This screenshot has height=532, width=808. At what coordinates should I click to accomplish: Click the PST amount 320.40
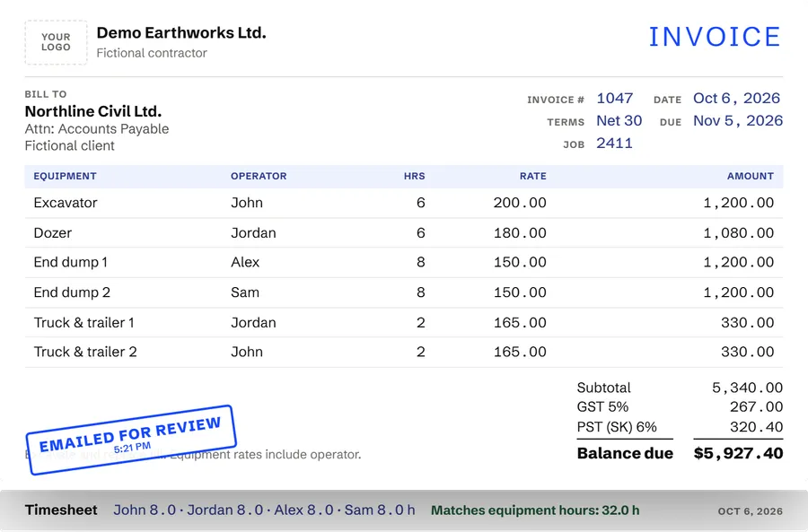click(756, 427)
